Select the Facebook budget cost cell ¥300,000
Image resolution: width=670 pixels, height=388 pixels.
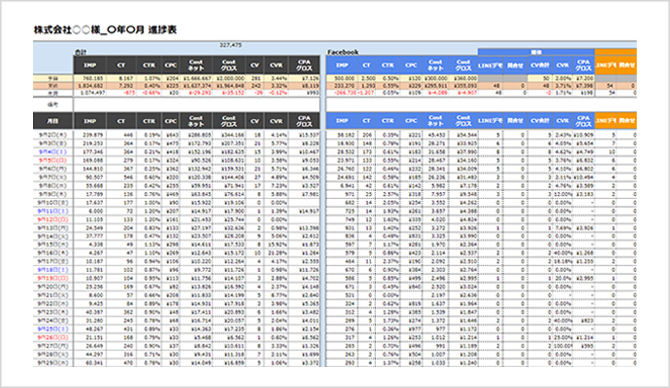435,79
